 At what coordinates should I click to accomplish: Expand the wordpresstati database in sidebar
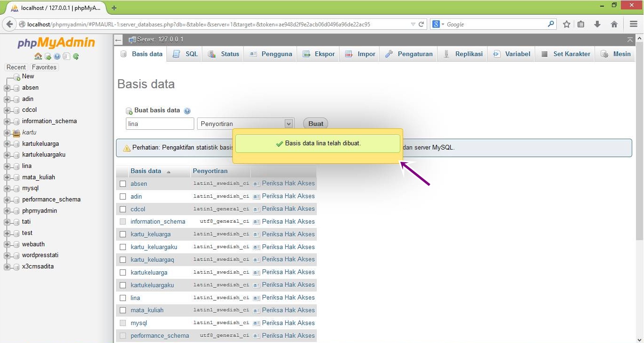tap(7, 256)
